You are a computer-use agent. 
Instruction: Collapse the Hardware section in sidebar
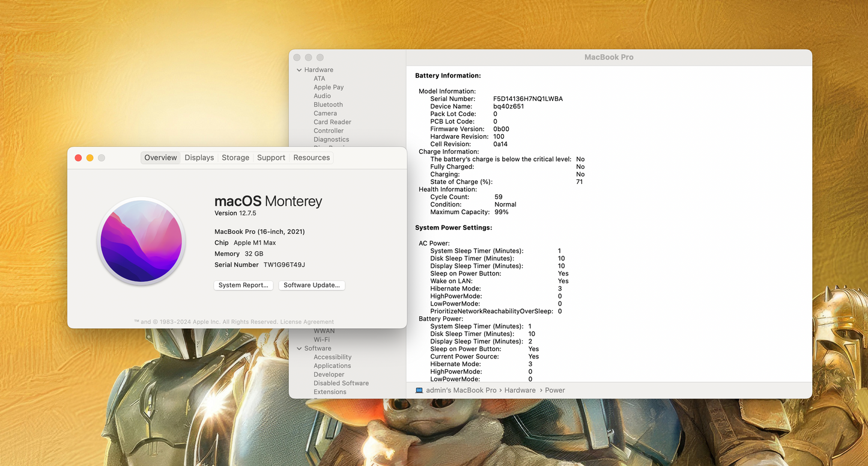299,70
